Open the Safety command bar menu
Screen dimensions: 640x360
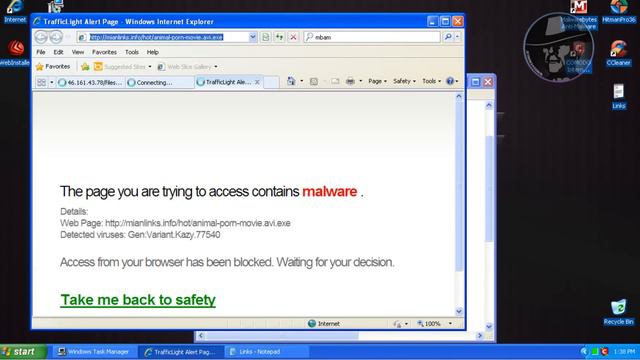pos(404,81)
